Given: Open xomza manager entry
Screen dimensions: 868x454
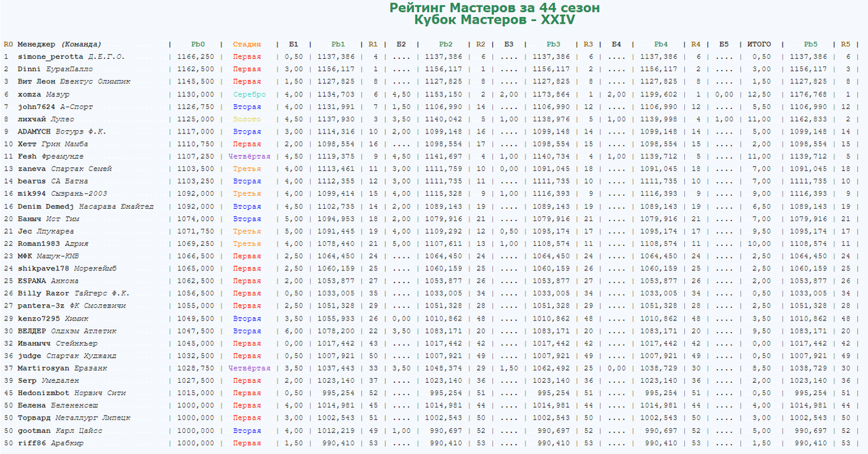Looking at the screenshot, I should click(x=30, y=94).
